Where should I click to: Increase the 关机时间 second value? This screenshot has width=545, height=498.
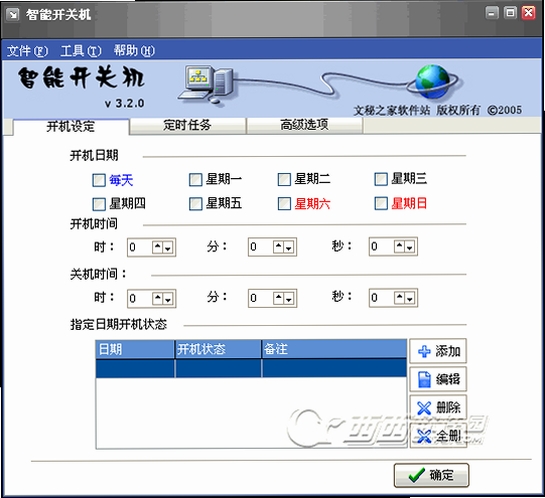click(399, 298)
